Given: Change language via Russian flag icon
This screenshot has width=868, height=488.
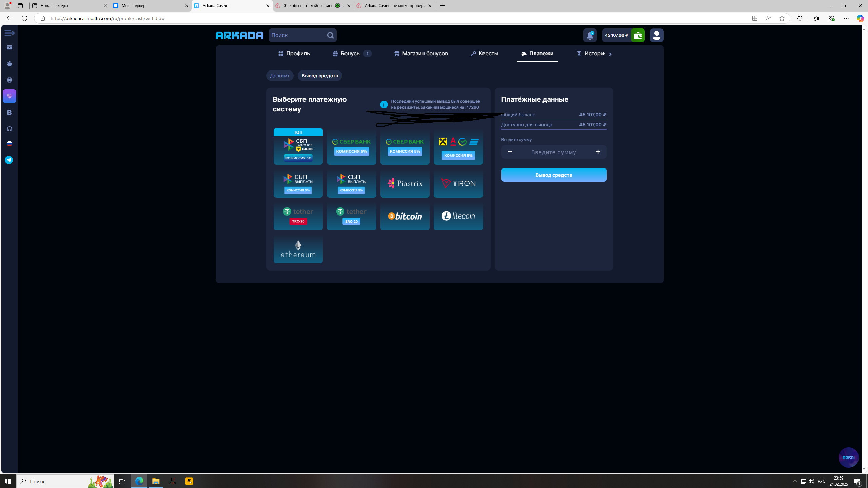Looking at the screenshot, I should tap(9, 144).
